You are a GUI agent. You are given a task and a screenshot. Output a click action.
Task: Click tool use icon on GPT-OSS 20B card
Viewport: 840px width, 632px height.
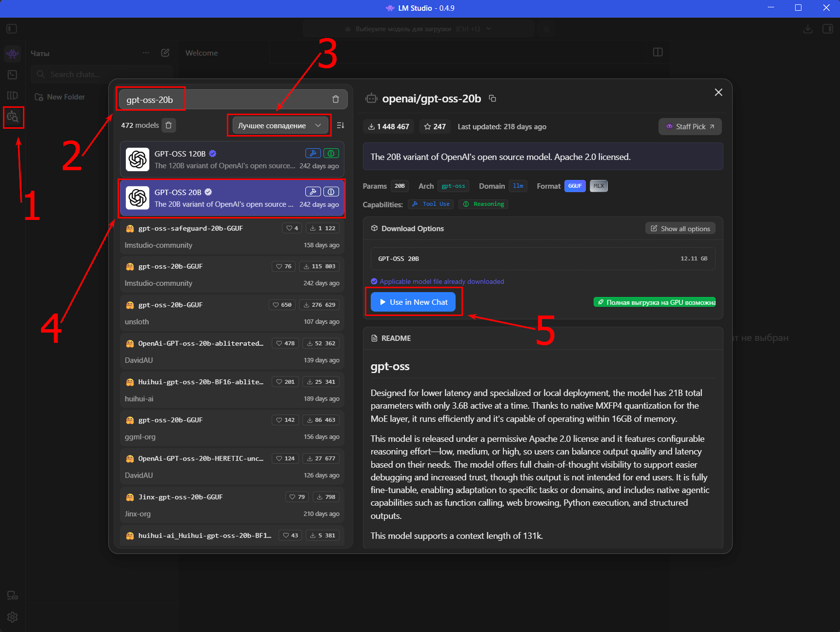[313, 192]
